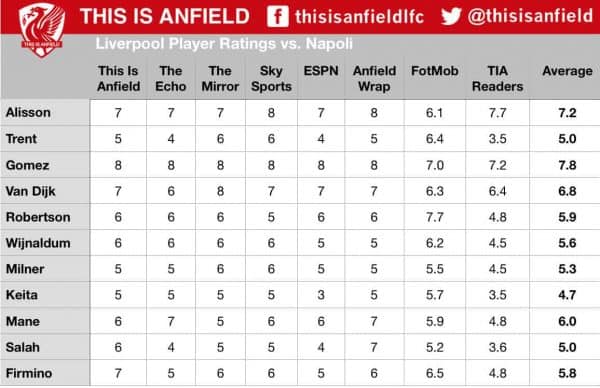
Task: Select the Average column header
Action: 567,71
